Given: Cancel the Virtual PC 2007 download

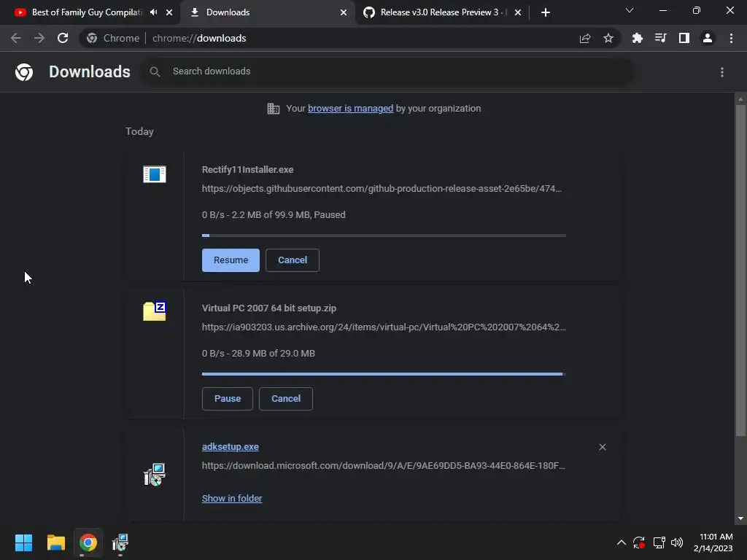Looking at the screenshot, I should click(x=286, y=399).
